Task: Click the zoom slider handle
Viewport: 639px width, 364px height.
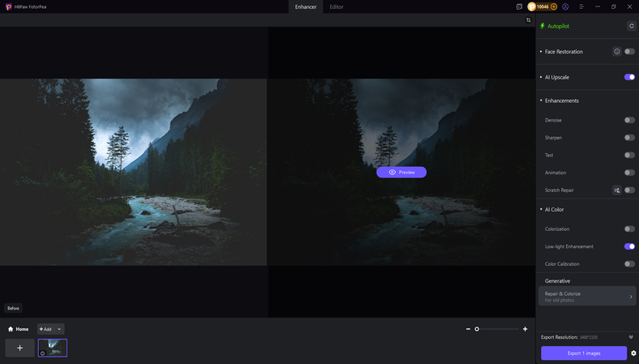Action: [x=477, y=329]
